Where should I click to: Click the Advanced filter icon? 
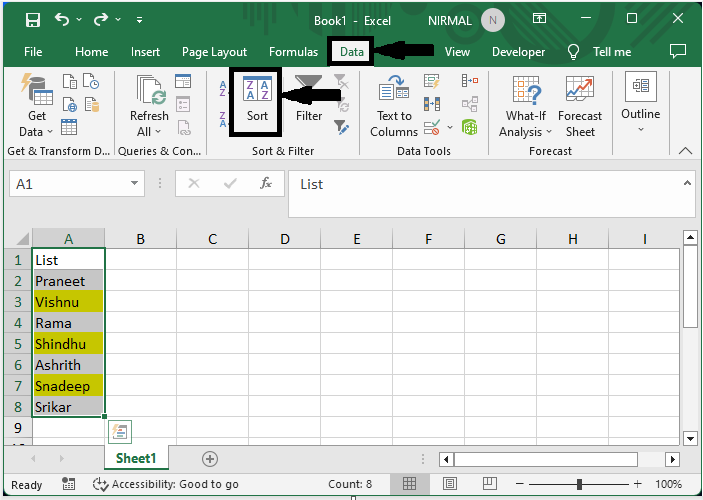pyautogui.click(x=341, y=128)
